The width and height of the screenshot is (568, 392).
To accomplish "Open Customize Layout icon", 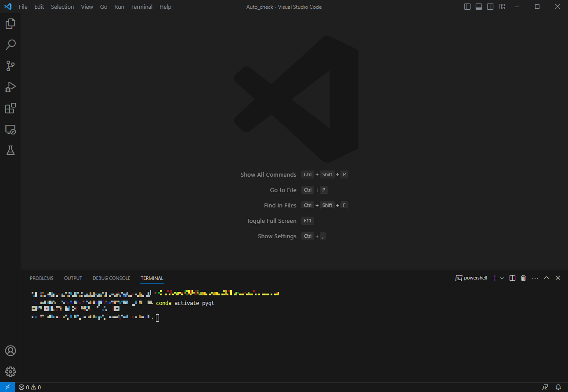I will (502, 7).
